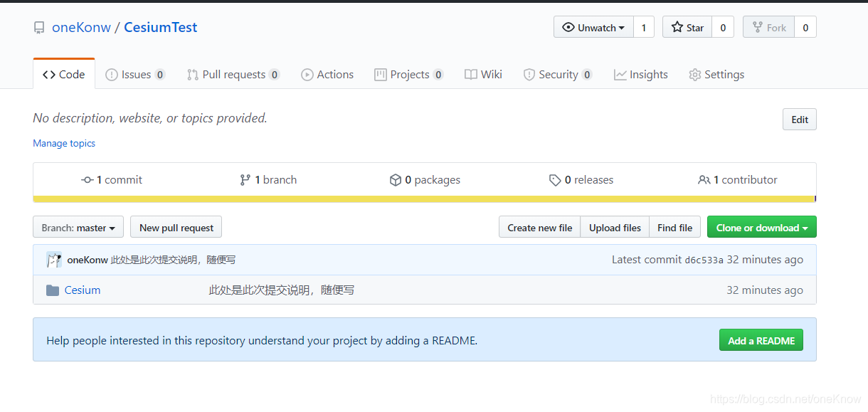Click the tag icon next to 0 releases
The image size is (868, 412).
tap(555, 180)
